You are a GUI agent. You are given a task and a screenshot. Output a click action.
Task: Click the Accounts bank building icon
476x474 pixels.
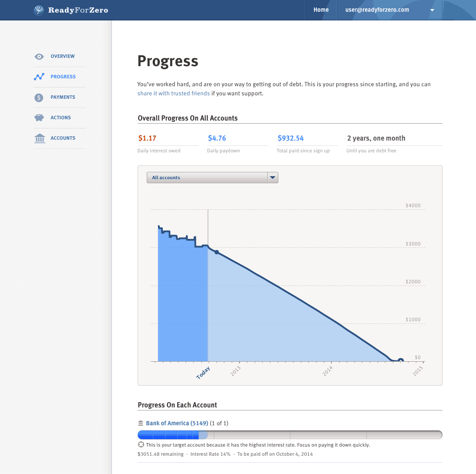point(40,138)
